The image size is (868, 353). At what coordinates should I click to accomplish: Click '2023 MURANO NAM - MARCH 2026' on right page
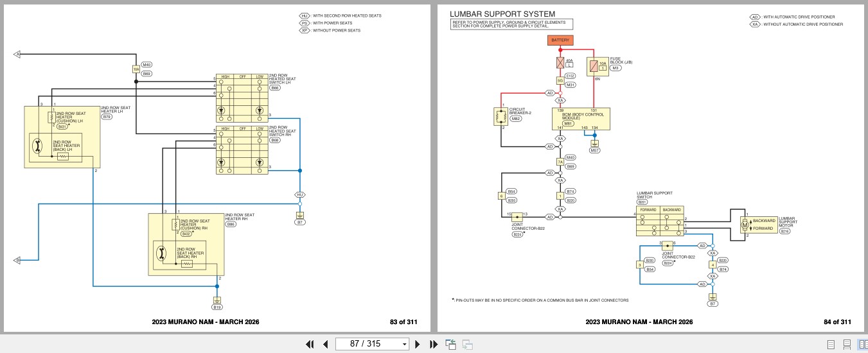coord(639,322)
